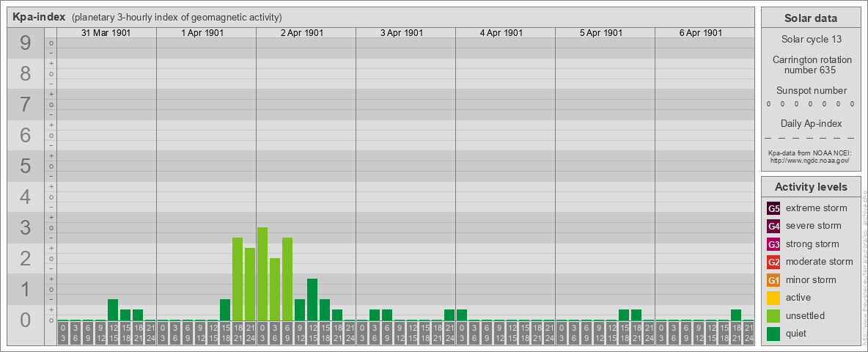Click the Sunspot number label

pos(811,91)
